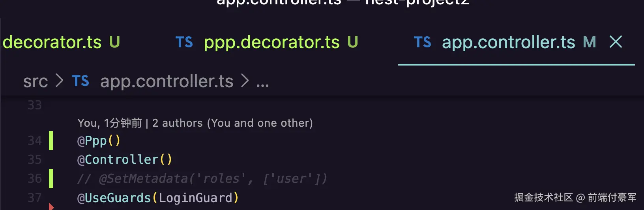644x210 pixels.
Task: Open the breadcrumb ellipsis symbol dropdown
Action: point(262,83)
